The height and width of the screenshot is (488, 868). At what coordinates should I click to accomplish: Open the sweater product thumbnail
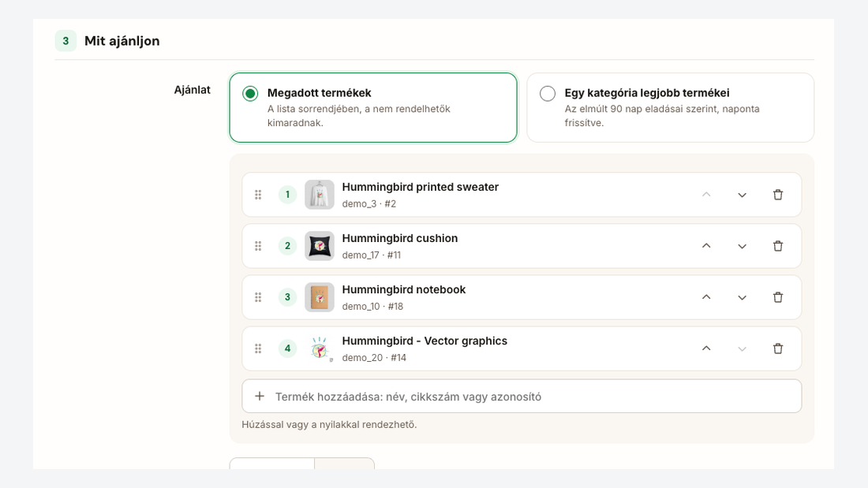[320, 195]
